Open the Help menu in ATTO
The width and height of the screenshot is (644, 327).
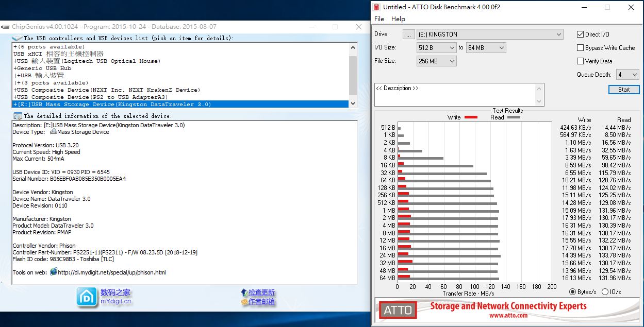[x=398, y=19]
